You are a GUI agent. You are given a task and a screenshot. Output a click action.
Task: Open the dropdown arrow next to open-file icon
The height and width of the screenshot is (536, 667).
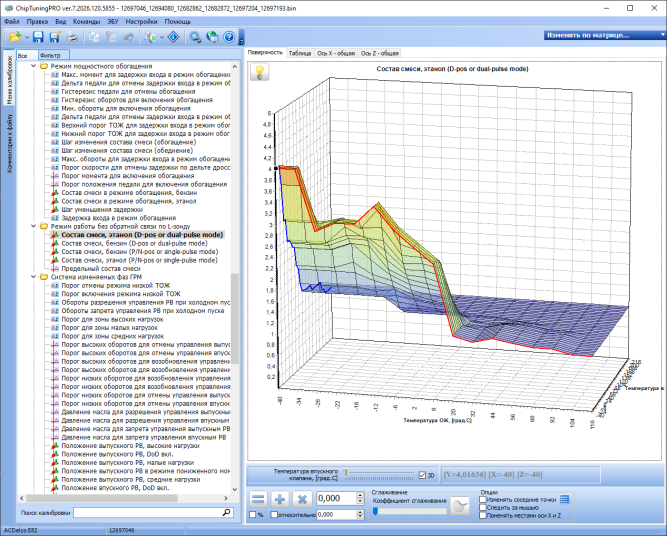point(26,37)
